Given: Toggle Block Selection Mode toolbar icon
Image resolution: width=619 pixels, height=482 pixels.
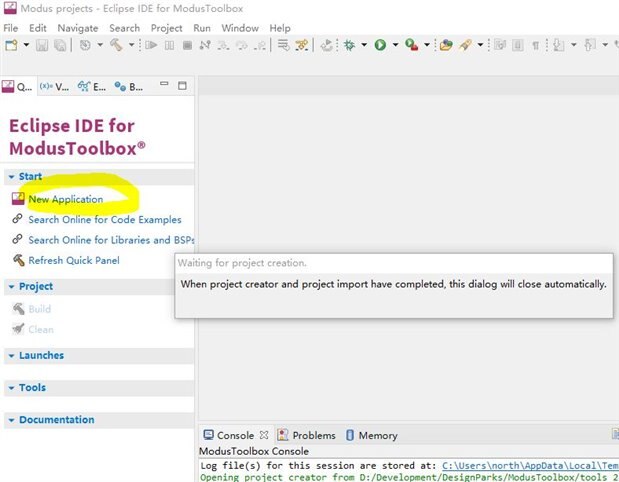Looking at the screenshot, I should 518,45.
